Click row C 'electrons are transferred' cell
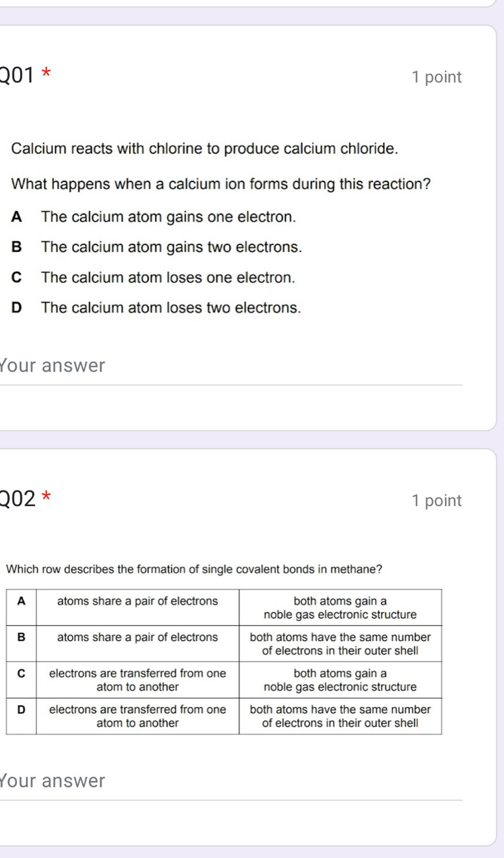Viewport: 504px width, 858px height. point(137,680)
